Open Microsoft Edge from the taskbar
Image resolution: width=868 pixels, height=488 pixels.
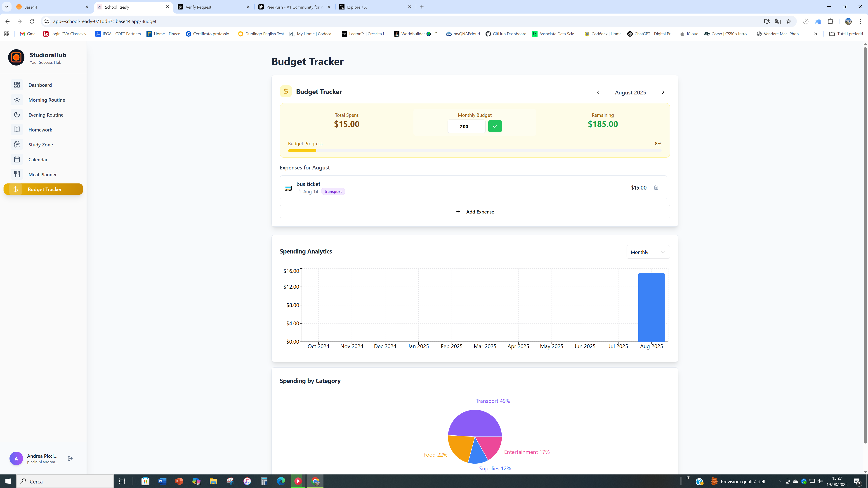pos(281,481)
